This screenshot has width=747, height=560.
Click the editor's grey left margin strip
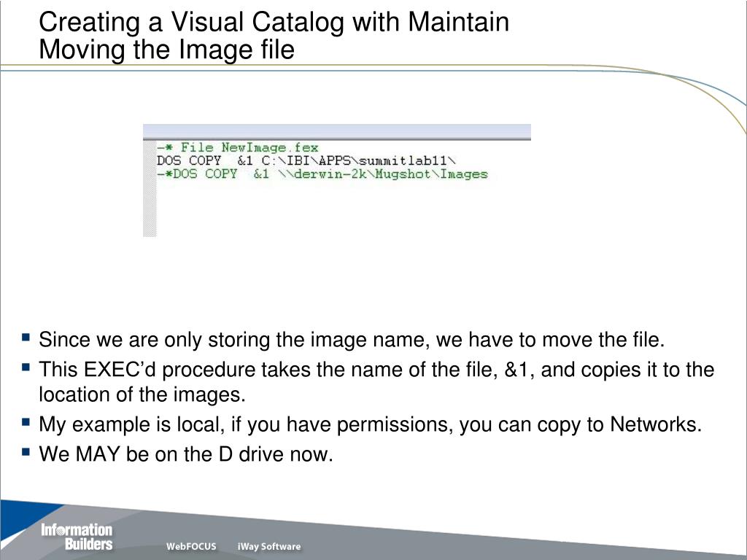(x=150, y=189)
